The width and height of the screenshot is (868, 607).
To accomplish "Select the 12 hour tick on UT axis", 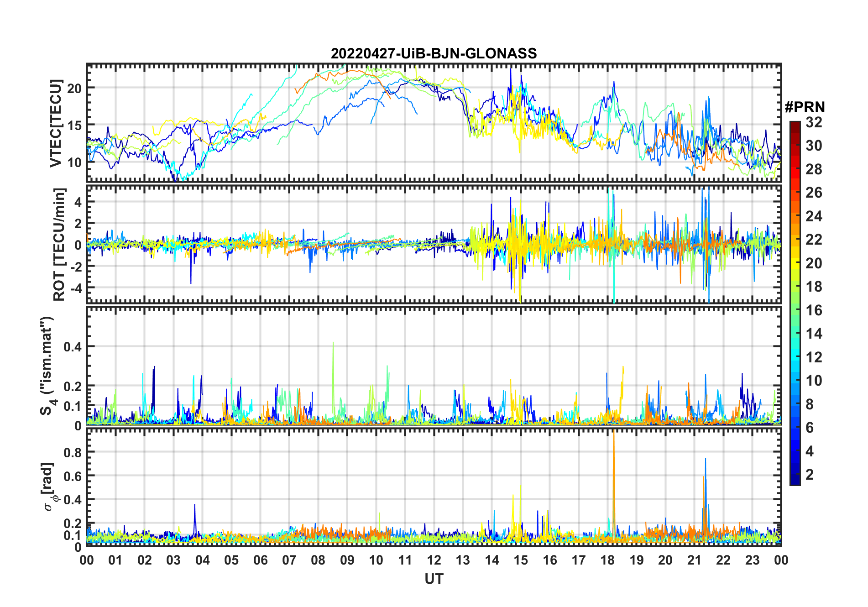I will tap(434, 560).
